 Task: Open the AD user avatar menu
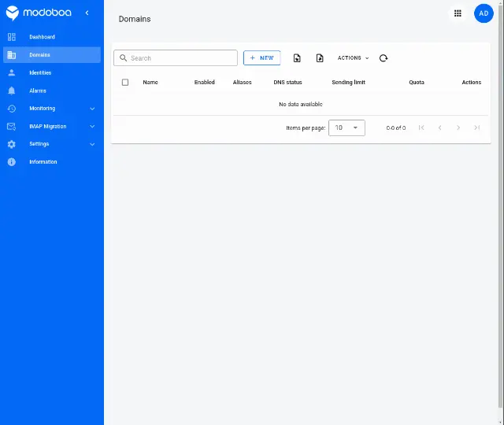(x=484, y=13)
